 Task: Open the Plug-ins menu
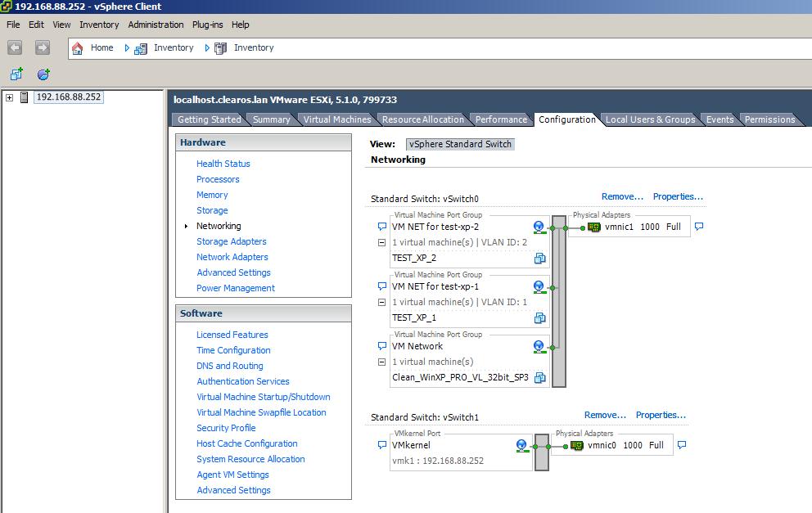pos(208,25)
